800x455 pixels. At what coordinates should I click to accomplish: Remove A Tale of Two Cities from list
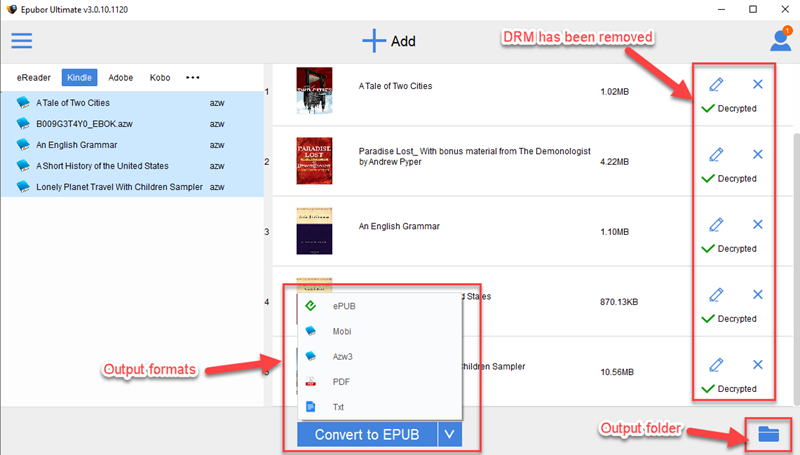point(758,84)
